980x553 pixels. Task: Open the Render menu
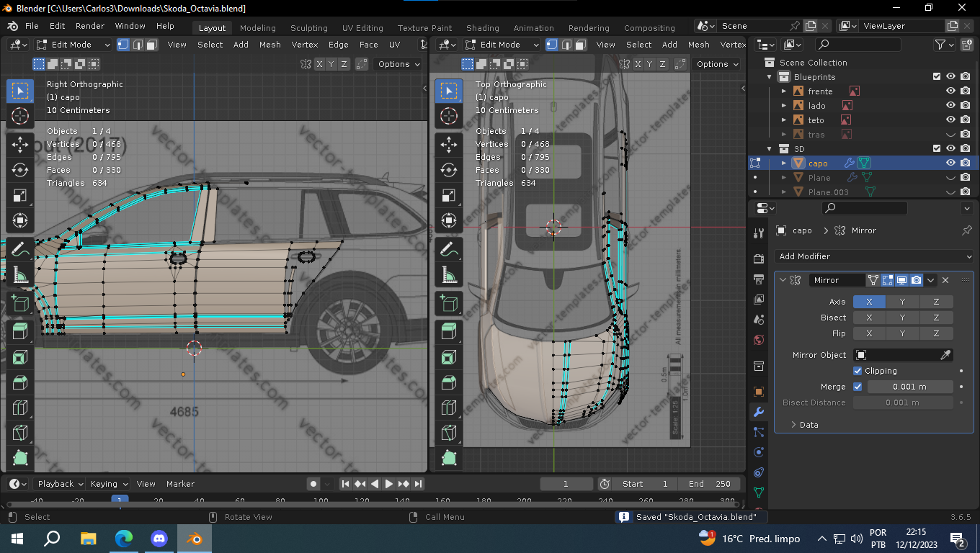click(x=90, y=26)
